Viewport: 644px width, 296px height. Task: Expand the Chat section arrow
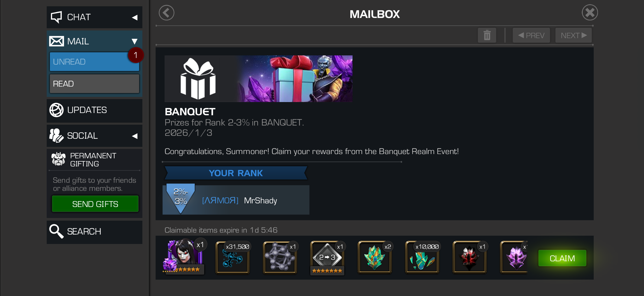[135, 17]
